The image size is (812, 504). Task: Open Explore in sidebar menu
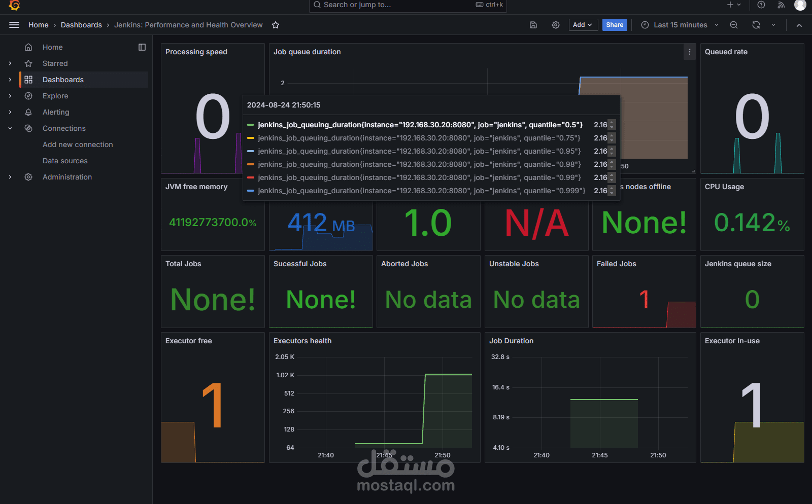[x=55, y=96]
